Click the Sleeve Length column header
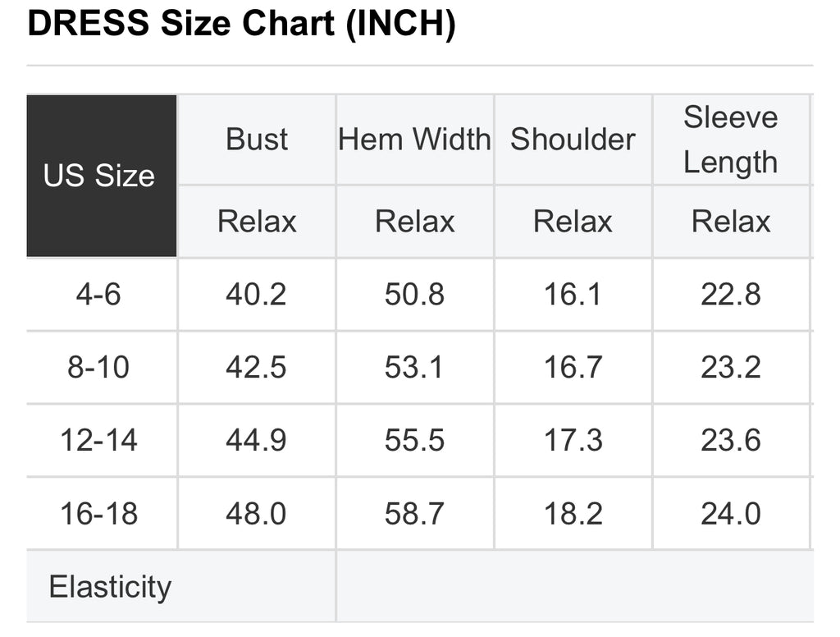 tap(731, 140)
